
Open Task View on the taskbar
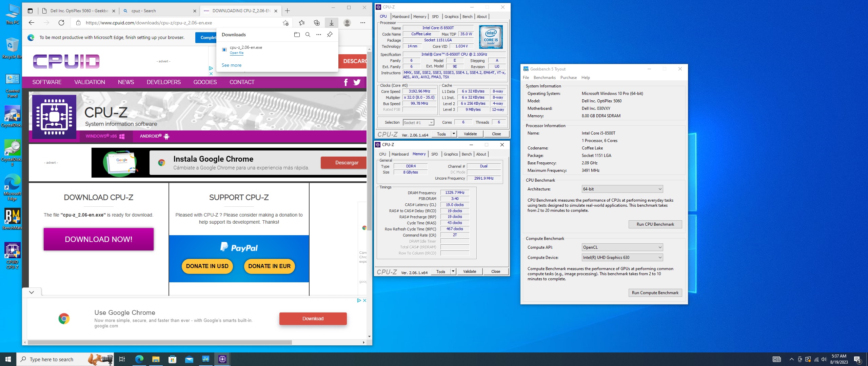tap(122, 359)
